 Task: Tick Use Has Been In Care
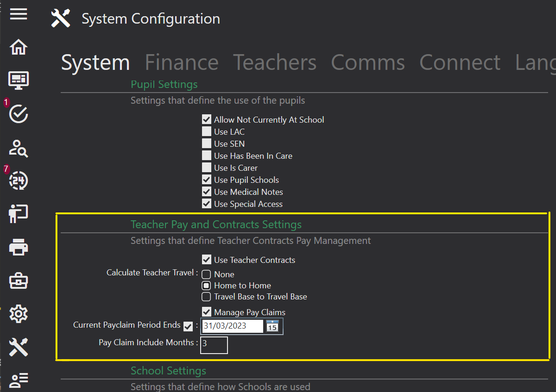207,156
